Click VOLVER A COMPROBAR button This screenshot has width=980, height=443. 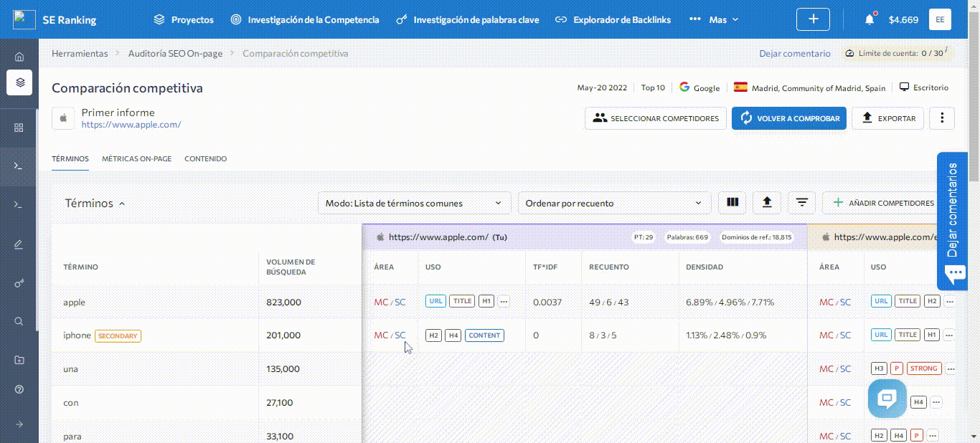point(789,118)
